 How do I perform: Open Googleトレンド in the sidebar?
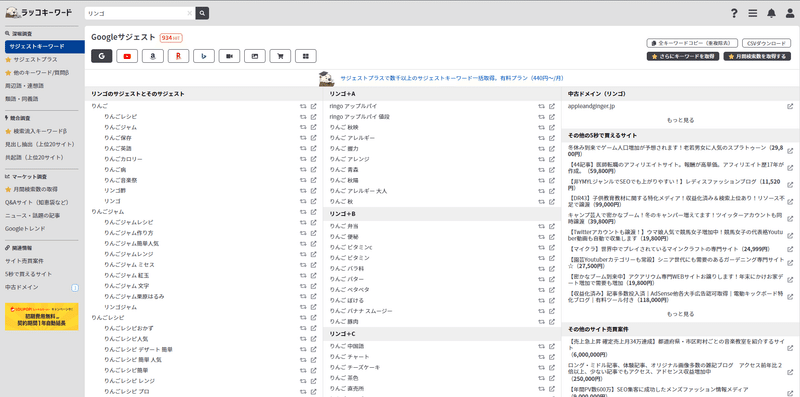click(x=25, y=229)
